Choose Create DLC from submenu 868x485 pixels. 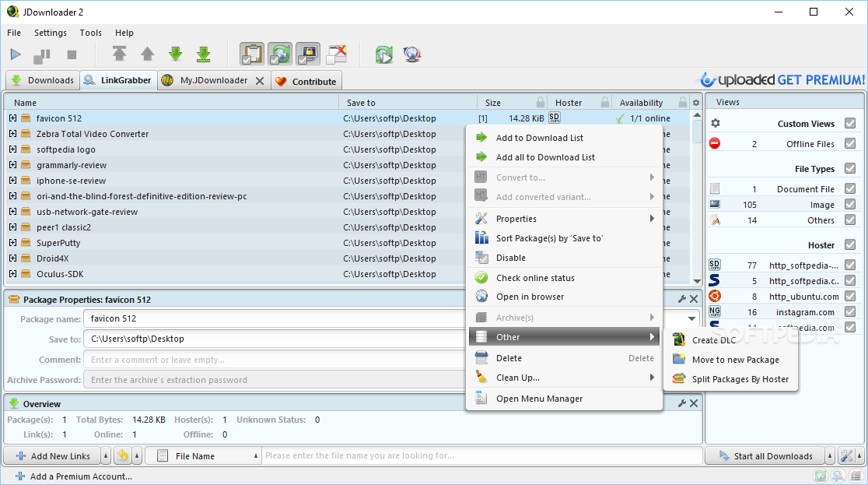tap(730, 339)
